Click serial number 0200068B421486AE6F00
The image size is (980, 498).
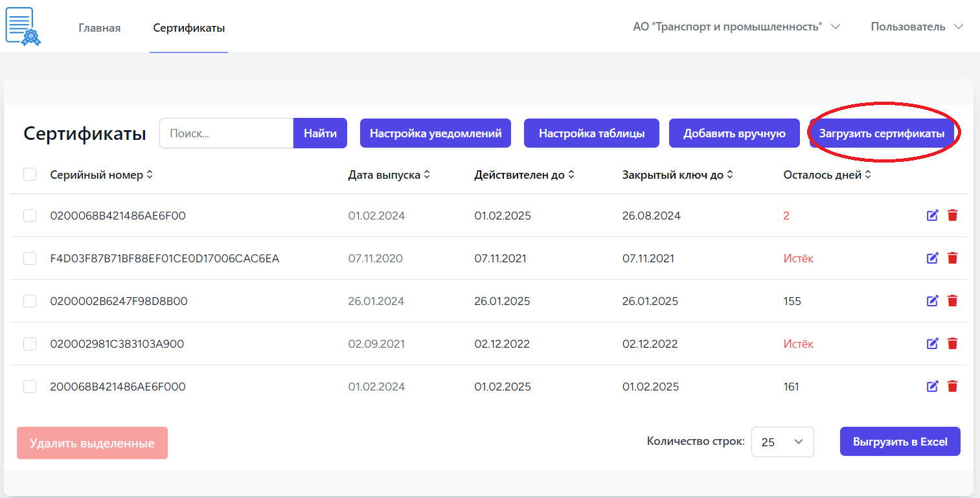pyautogui.click(x=118, y=216)
